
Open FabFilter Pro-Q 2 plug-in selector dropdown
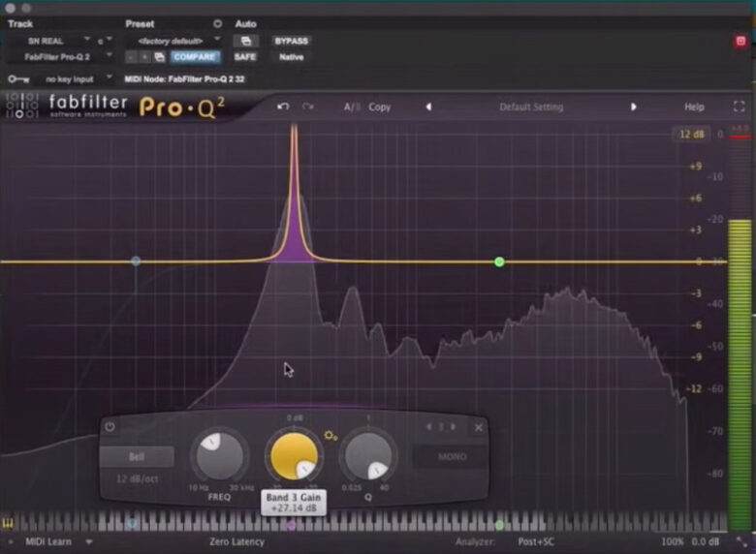60,57
